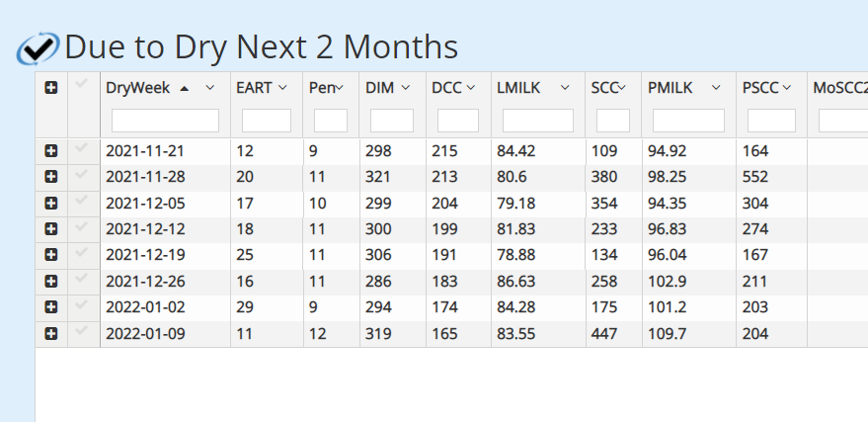Sort by the PMILK column header
This screenshot has width=868, height=422.
point(670,88)
